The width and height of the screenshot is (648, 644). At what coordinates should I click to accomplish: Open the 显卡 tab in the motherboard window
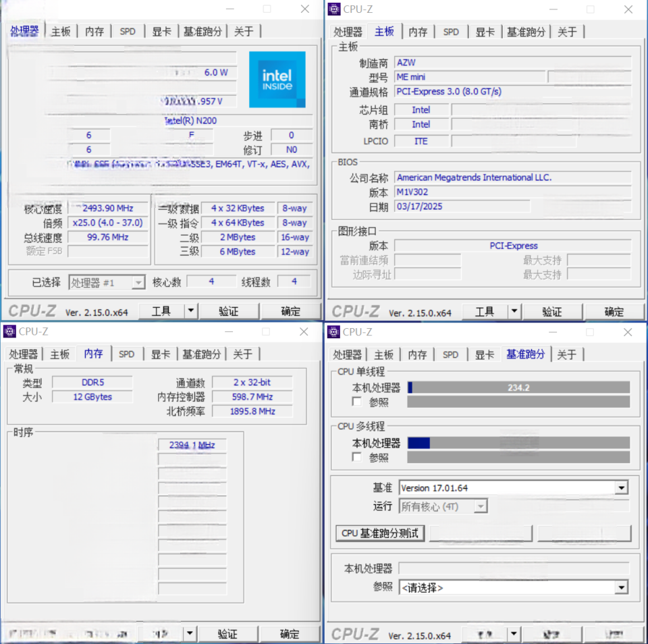point(485,32)
